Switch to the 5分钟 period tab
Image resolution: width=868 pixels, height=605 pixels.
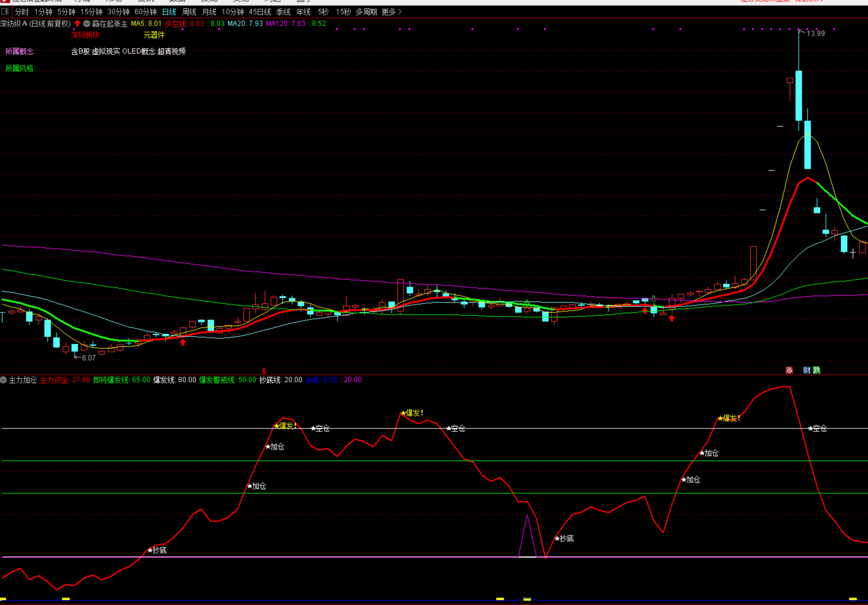point(66,12)
